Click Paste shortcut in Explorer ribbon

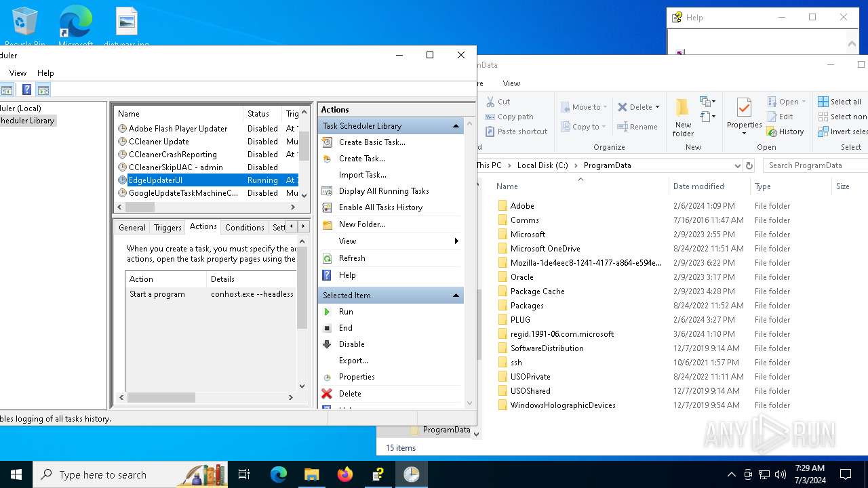pyautogui.click(x=516, y=131)
